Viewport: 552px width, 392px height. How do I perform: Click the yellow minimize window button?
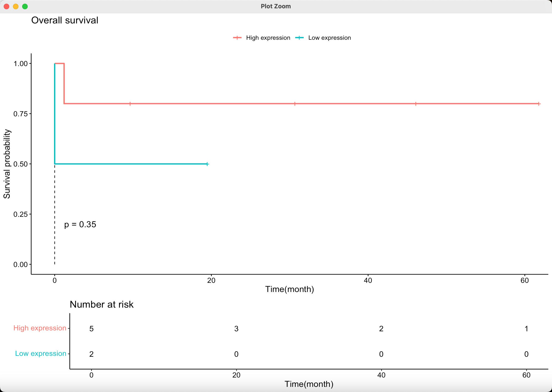tap(16, 6)
